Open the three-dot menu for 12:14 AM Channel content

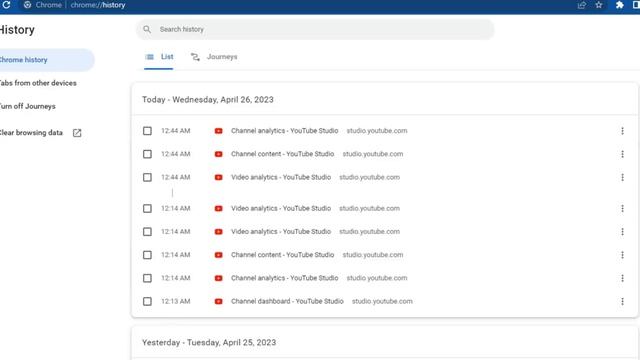622,255
